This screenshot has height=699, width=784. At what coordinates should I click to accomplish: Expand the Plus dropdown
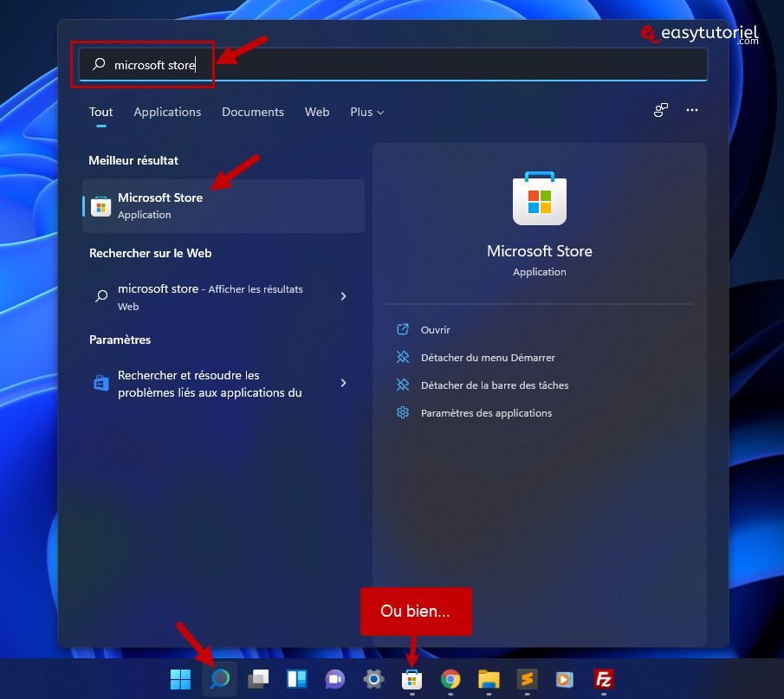tap(367, 112)
